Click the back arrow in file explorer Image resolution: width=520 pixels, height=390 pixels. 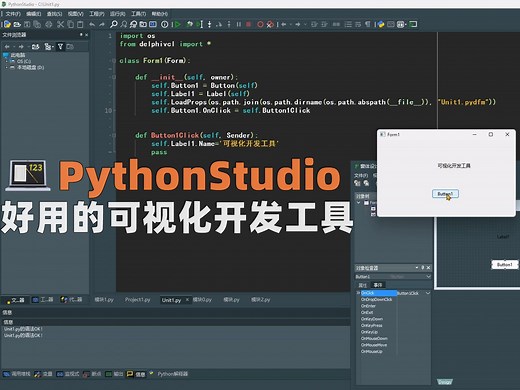(7, 47)
